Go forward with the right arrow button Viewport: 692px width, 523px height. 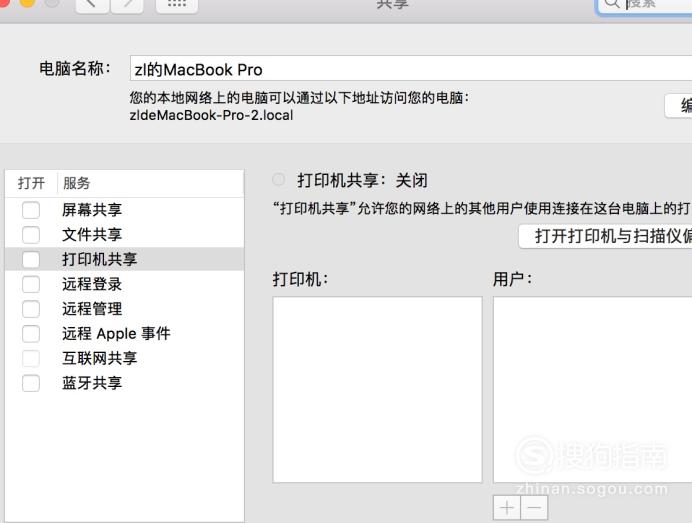pos(127,5)
